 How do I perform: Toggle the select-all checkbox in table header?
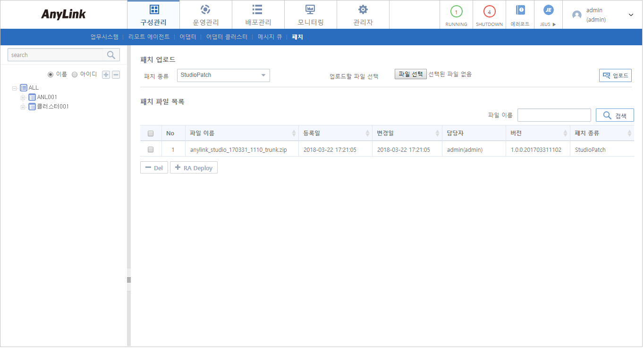[151, 133]
